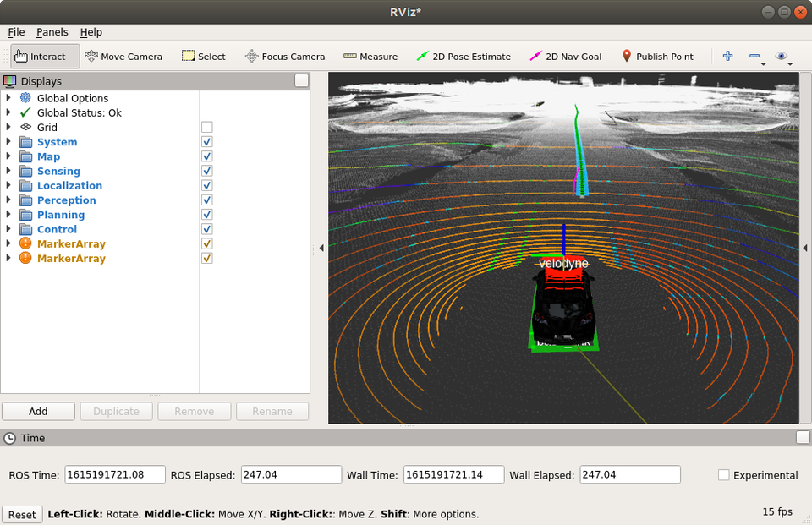Select the Interact tool
812x525 pixels.
(46, 57)
